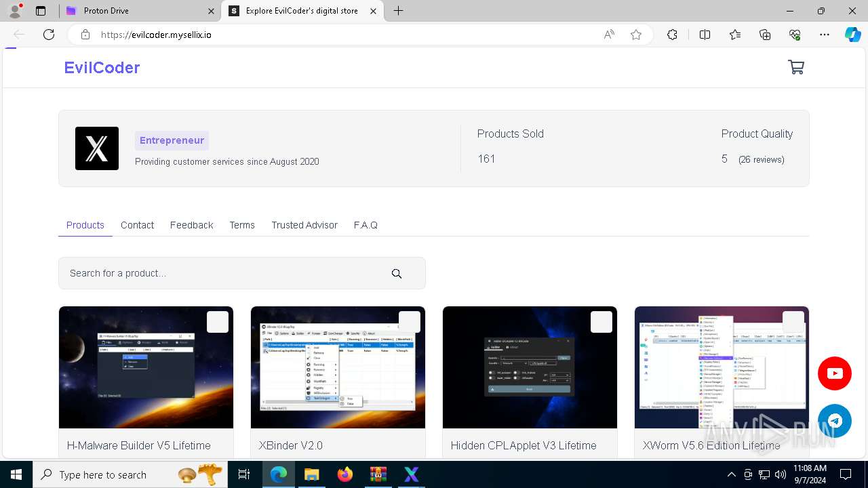Image resolution: width=868 pixels, height=488 pixels.
Task: Select Hidden CPLApplet V3 checkbox
Action: [601, 322]
